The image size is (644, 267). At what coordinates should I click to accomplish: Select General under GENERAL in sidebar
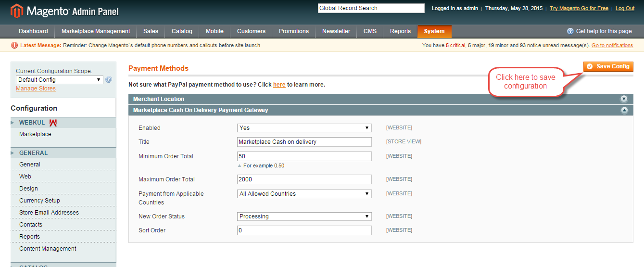(x=30, y=165)
